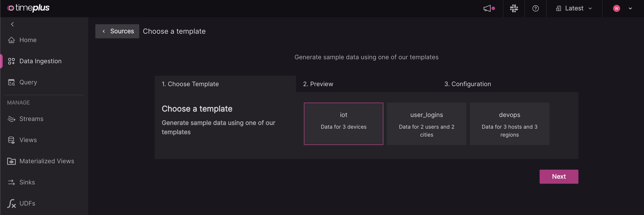Click the workspace building icon
This screenshot has height=215, width=644.
(x=559, y=8)
